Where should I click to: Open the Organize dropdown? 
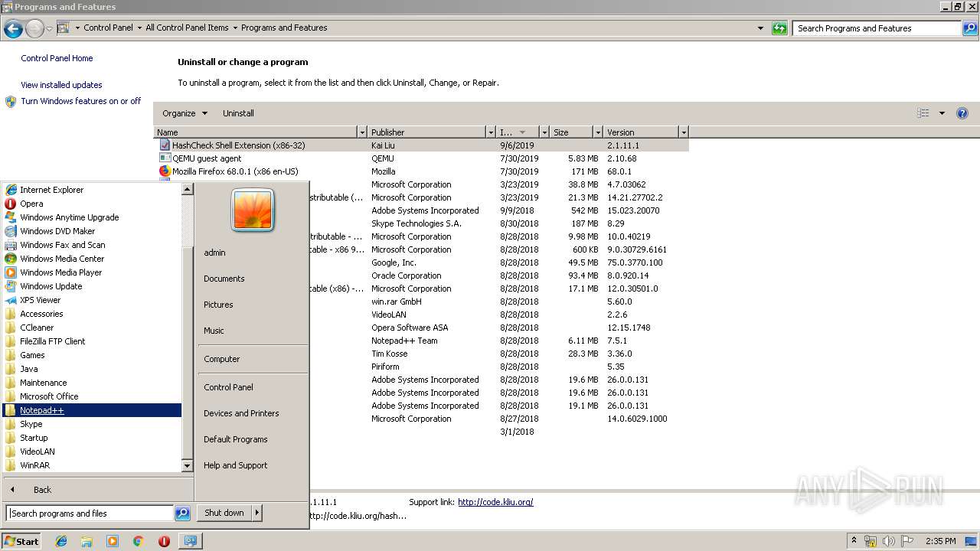tap(185, 113)
